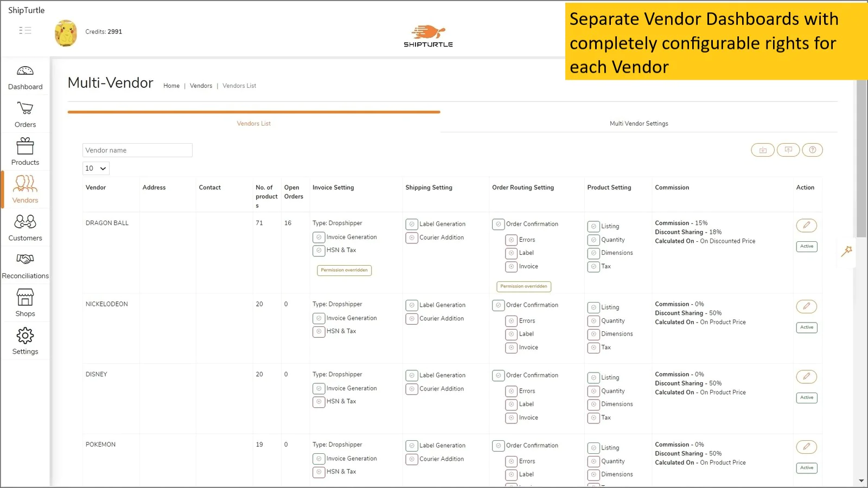
Task: Toggle Invoice routing option for DRAGON BALL
Action: click(x=511, y=267)
